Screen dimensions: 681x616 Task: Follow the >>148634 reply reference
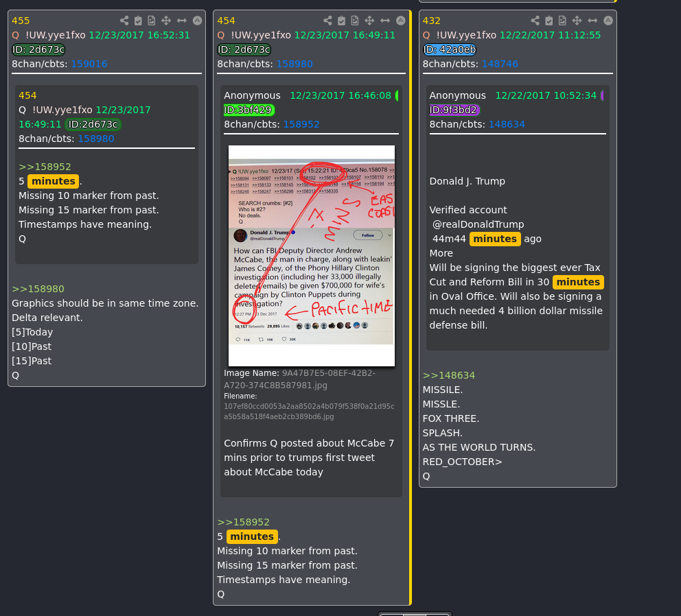click(x=449, y=375)
